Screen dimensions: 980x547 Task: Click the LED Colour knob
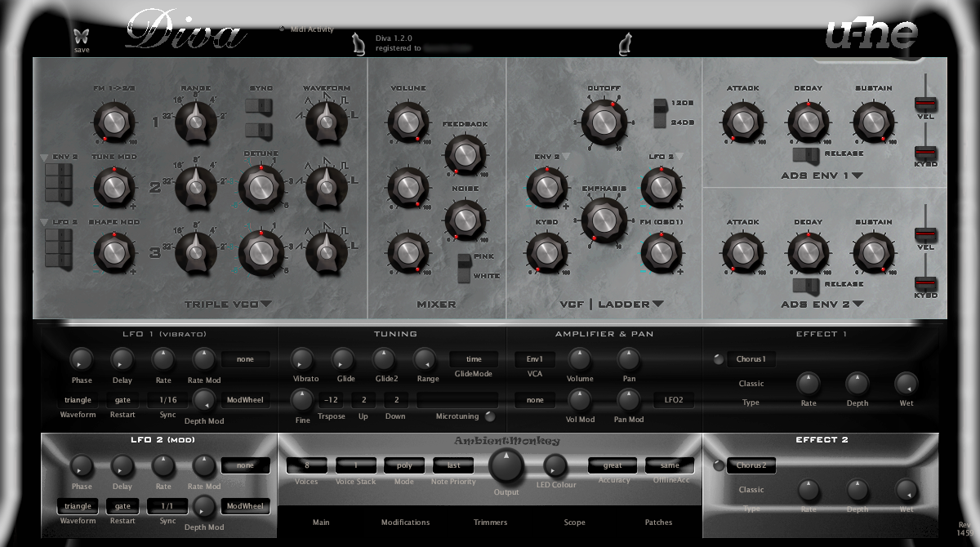point(555,466)
